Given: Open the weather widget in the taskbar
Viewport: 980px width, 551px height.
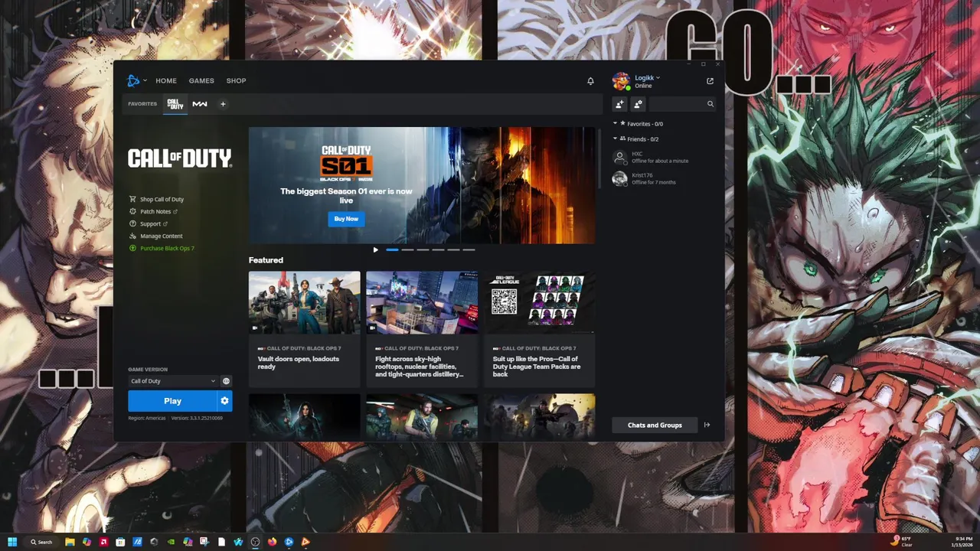Looking at the screenshot, I should [x=902, y=542].
